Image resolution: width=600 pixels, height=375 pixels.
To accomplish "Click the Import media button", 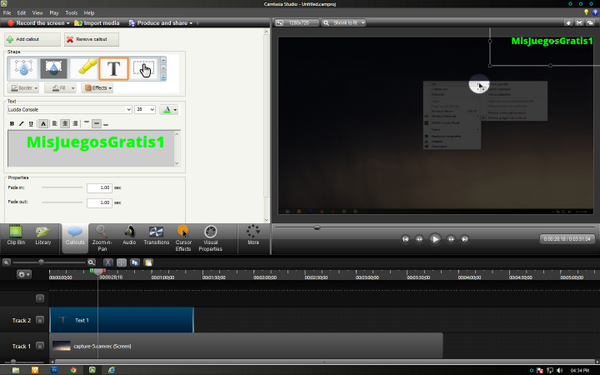I will [x=97, y=23].
